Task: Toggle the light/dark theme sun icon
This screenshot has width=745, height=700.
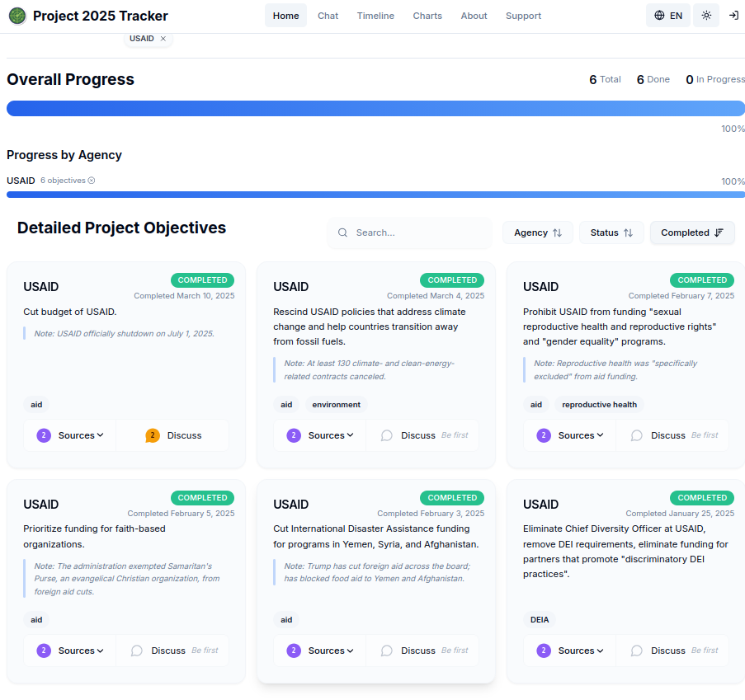Action: tap(706, 15)
